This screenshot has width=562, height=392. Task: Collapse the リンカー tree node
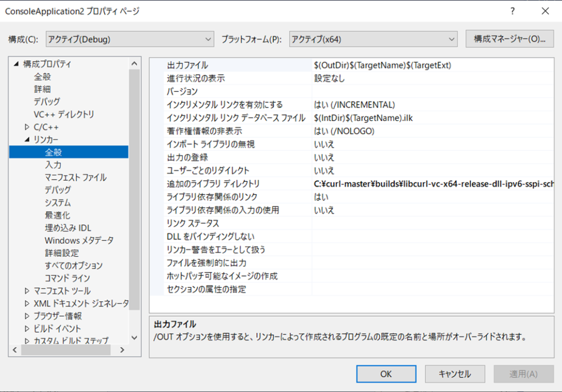27,139
